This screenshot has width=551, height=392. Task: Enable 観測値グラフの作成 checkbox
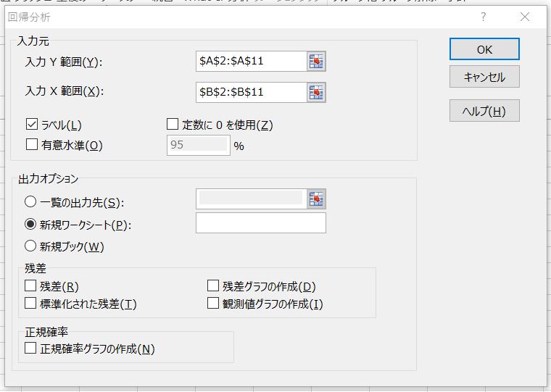pos(213,303)
